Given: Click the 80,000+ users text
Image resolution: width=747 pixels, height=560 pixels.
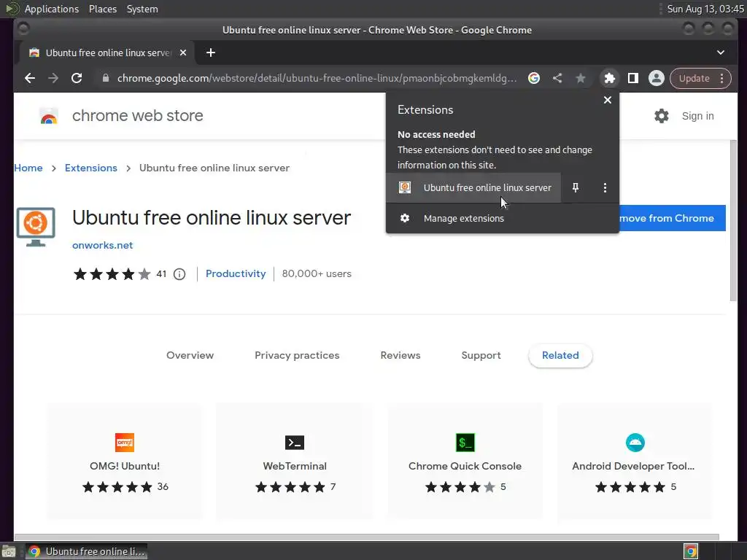Looking at the screenshot, I should [x=317, y=273].
